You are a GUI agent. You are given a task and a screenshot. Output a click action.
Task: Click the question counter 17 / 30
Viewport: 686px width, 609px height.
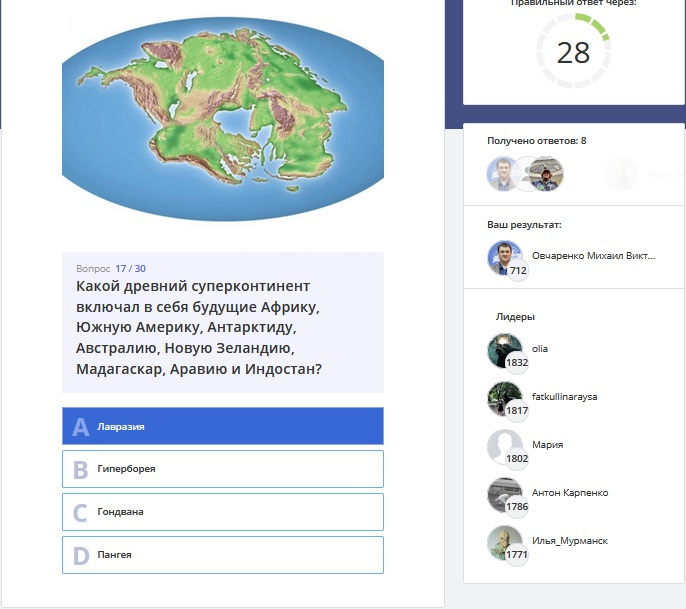pyautogui.click(x=130, y=269)
